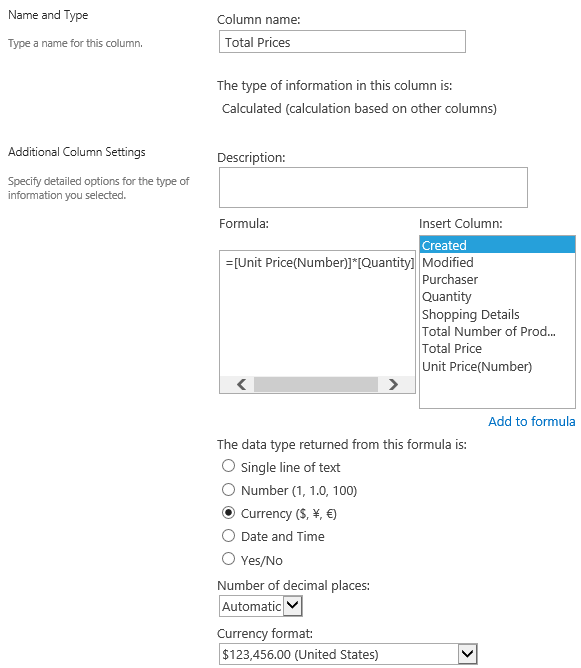Click inside the Description text box
581x668 pixels.
(373, 187)
